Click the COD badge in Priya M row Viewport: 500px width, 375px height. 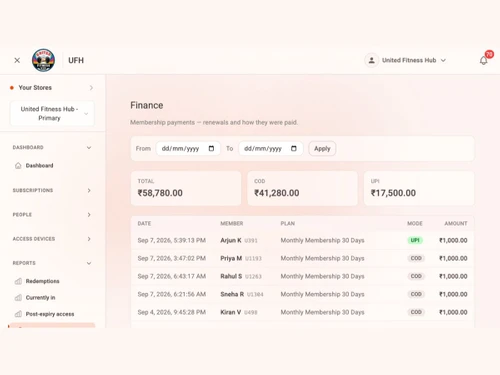click(x=416, y=258)
